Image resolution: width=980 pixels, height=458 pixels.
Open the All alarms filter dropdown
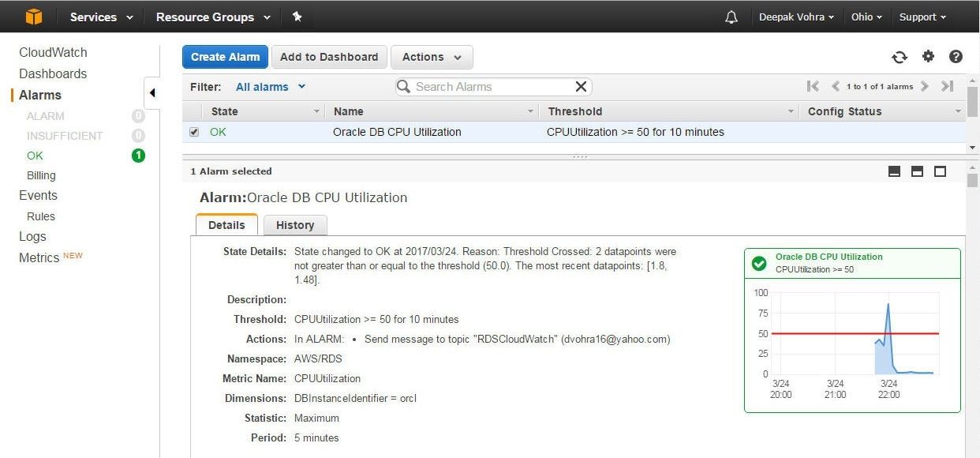tap(271, 87)
